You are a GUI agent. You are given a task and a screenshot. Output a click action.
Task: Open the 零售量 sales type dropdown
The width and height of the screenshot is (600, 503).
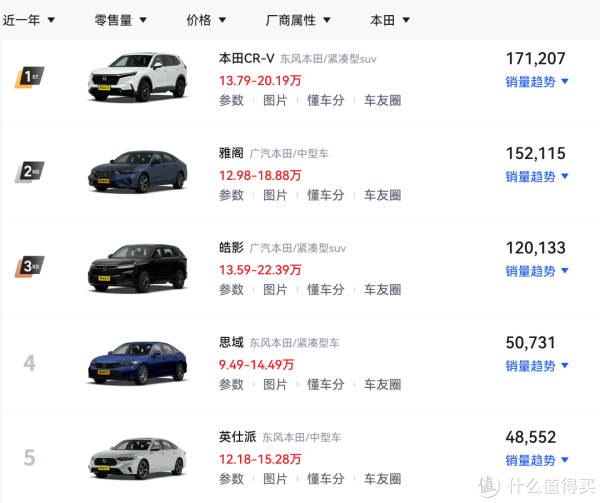[x=121, y=20]
